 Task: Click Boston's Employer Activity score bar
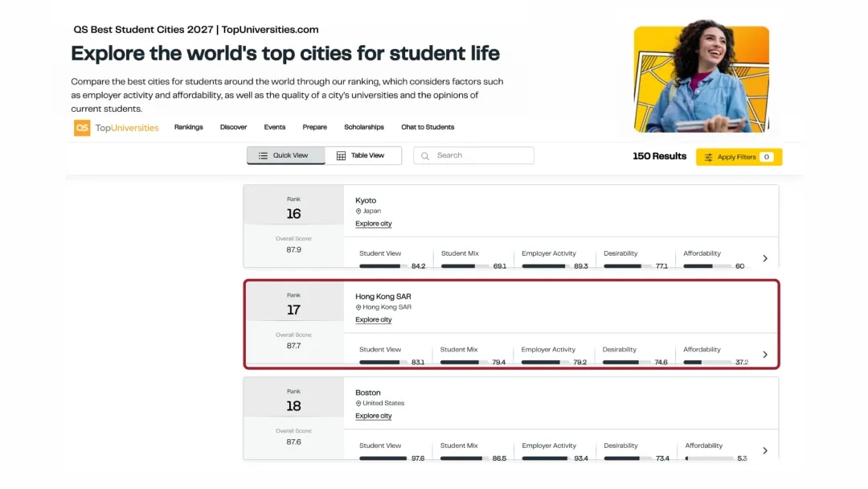(x=546, y=458)
